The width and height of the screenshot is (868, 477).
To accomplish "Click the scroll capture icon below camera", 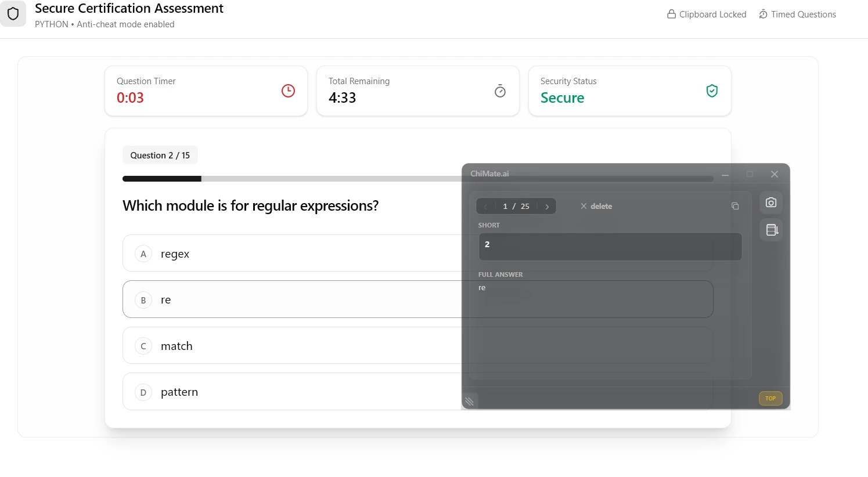I will coord(771,230).
